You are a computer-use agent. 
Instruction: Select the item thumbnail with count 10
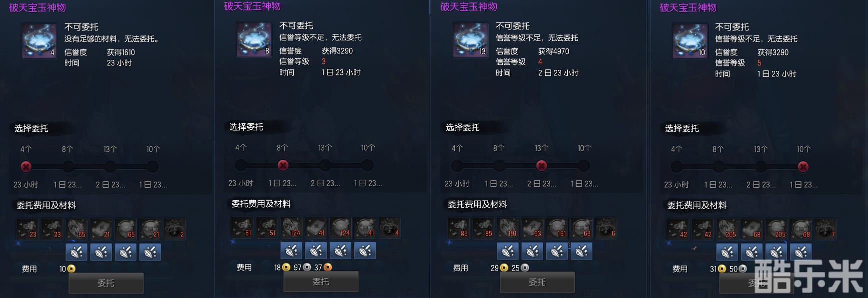[690, 41]
